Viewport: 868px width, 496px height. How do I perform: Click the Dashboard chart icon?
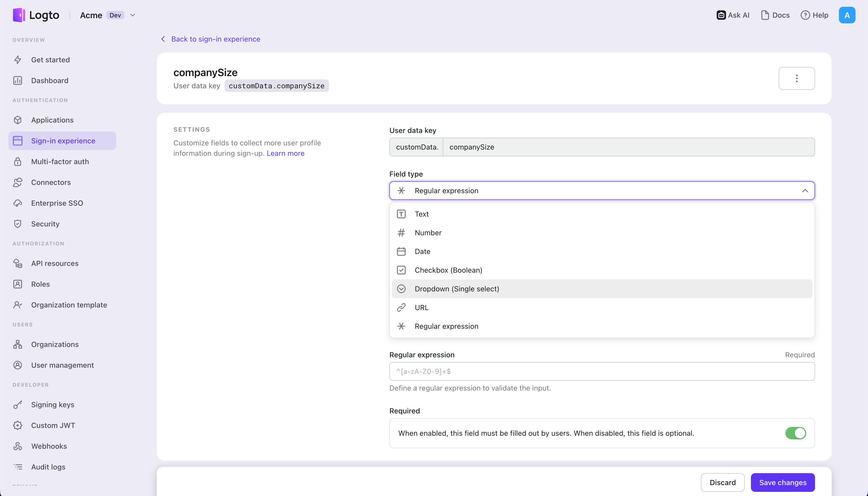click(18, 81)
